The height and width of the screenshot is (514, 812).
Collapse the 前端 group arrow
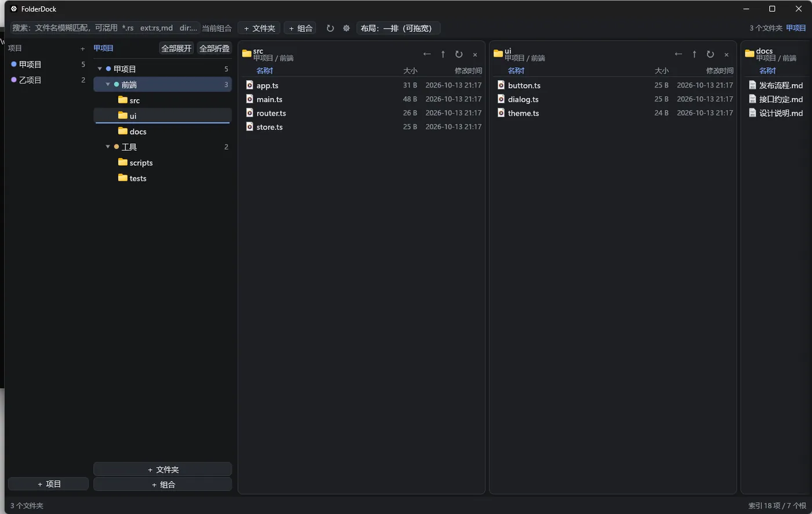108,85
